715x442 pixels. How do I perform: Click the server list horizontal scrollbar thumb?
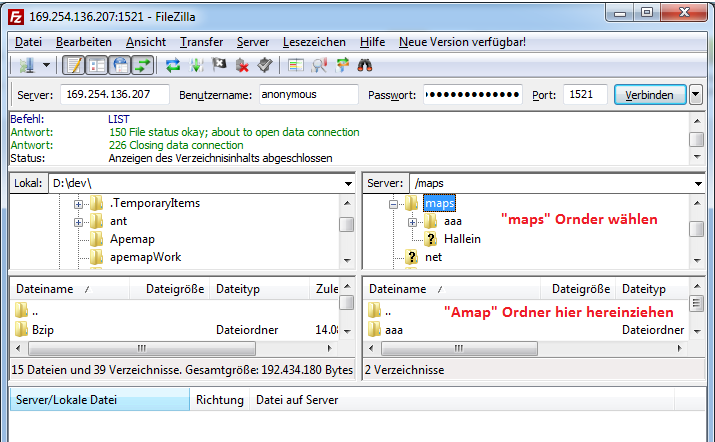tap(459, 348)
